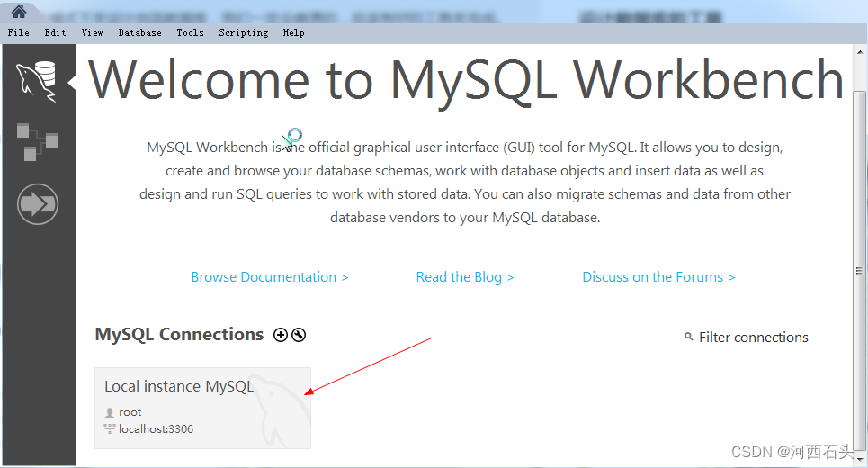Click the scrollbar up arrow

[860, 52]
